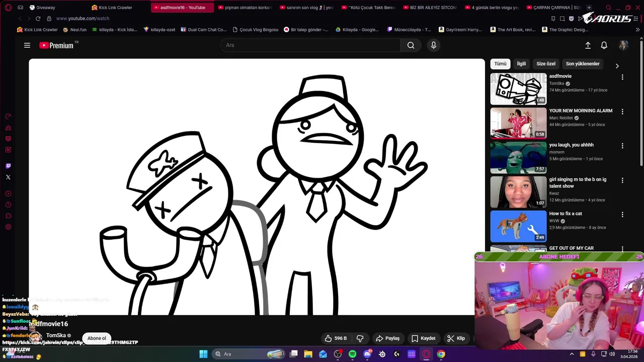Select the Tümü filter chip

[x=500, y=64]
